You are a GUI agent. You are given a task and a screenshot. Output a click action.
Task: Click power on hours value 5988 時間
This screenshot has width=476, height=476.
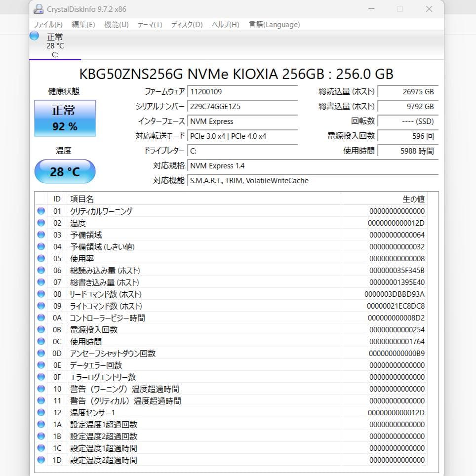tap(408, 151)
